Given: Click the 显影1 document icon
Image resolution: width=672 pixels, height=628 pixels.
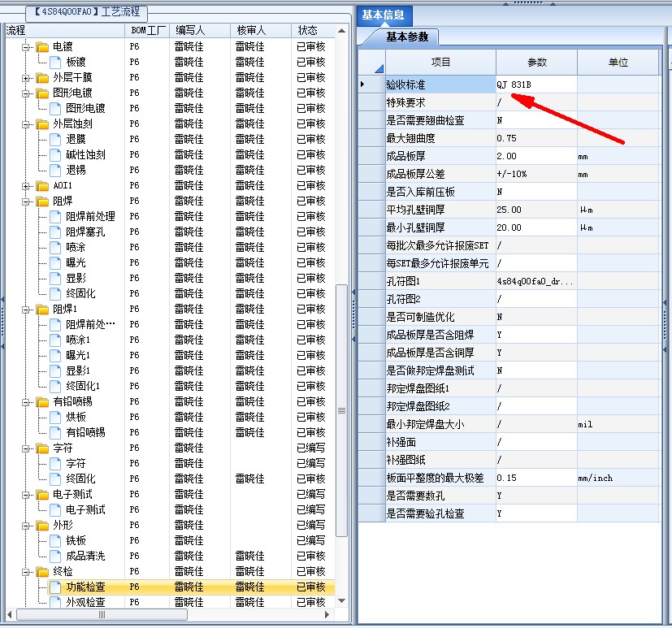Looking at the screenshot, I should 55,370.
